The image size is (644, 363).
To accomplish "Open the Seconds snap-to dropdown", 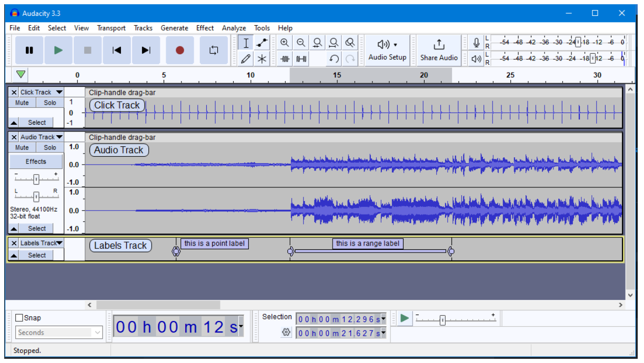I will click(x=59, y=332).
